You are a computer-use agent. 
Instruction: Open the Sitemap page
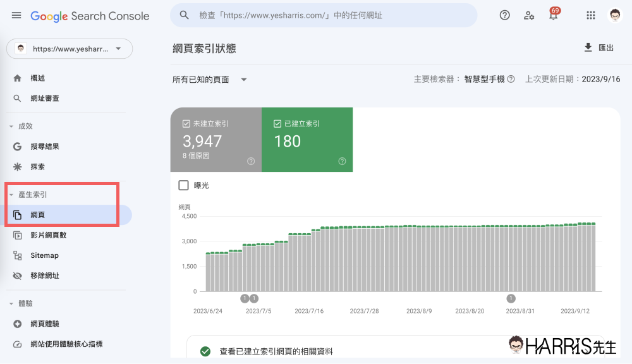[x=44, y=255]
